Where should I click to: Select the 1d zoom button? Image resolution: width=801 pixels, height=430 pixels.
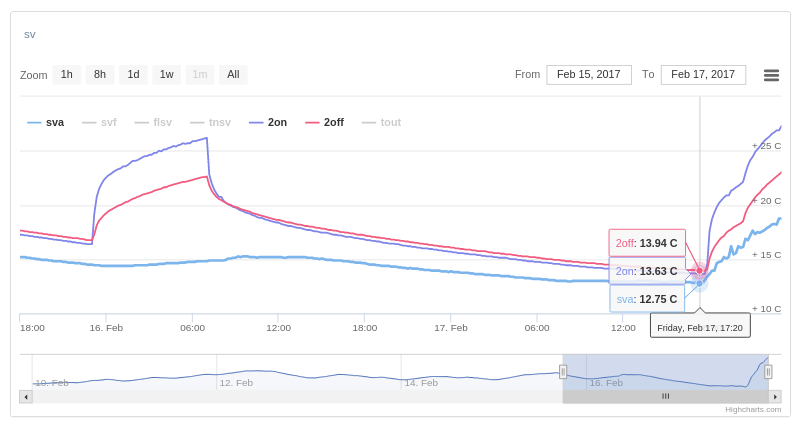pyautogui.click(x=133, y=75)
